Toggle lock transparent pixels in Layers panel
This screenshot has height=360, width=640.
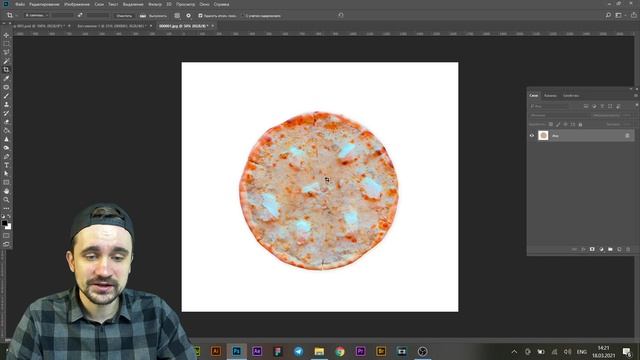click(551, 124)
